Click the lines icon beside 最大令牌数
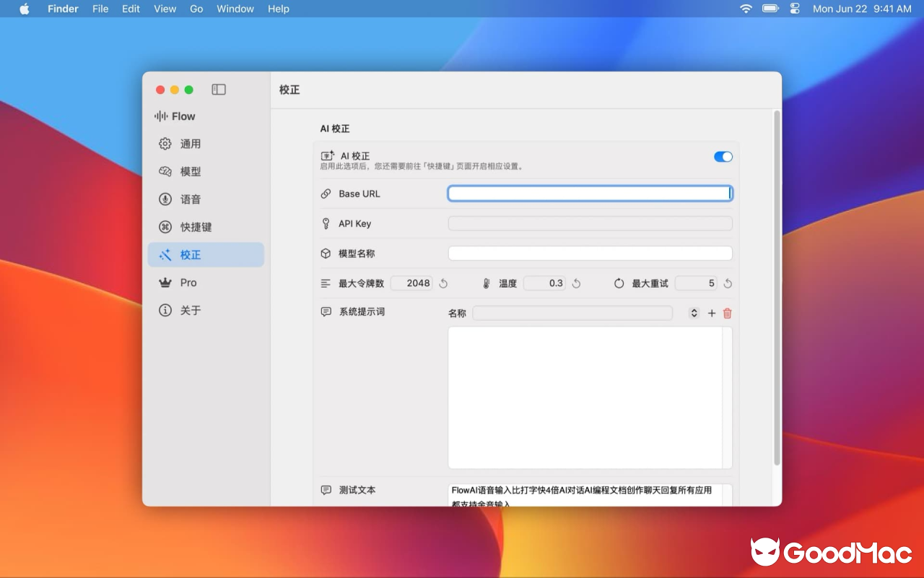The width and height of the screenshot is (924, 578). [326, 283]
